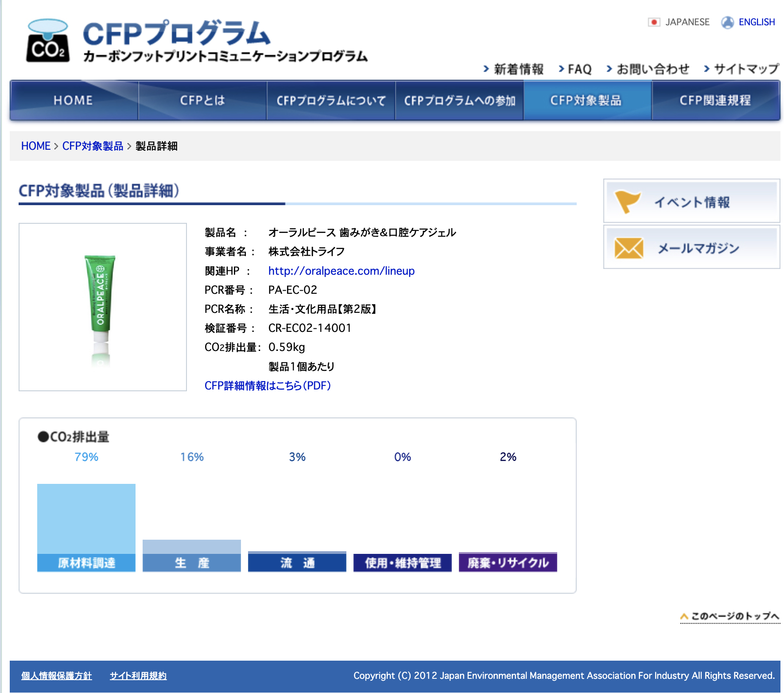Open the メールマガジン banner
784x693 pixels.
coord(691,247)
